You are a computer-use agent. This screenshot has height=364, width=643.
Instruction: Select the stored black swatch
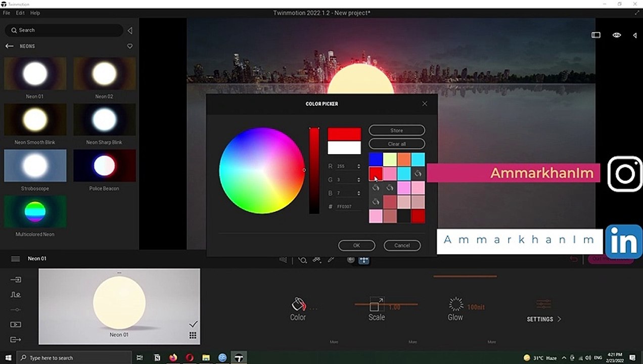[x=404, y=216]
